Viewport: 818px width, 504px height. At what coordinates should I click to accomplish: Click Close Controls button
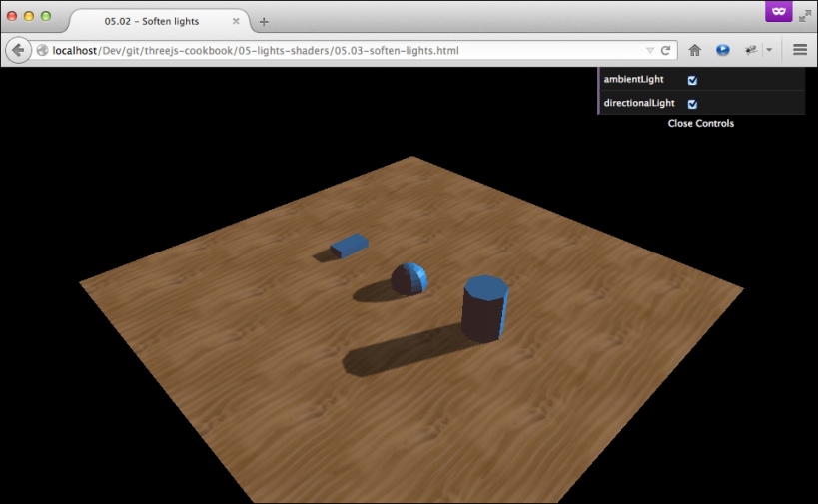pos(700,123)
